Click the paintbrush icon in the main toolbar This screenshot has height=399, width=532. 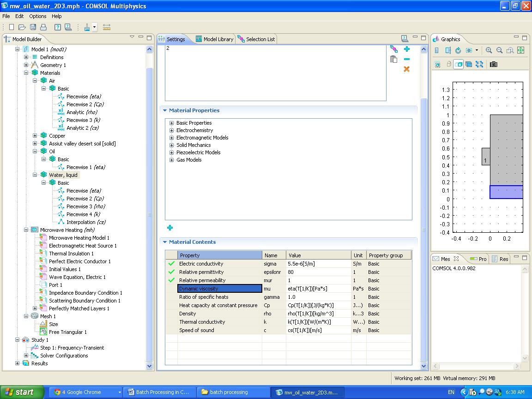point(87,27)
